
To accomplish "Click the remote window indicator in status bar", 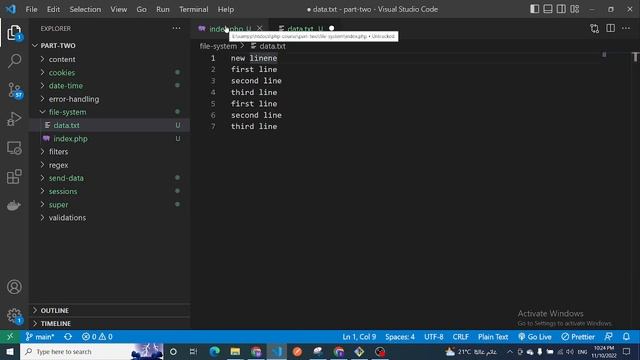I will pos(10,337).
